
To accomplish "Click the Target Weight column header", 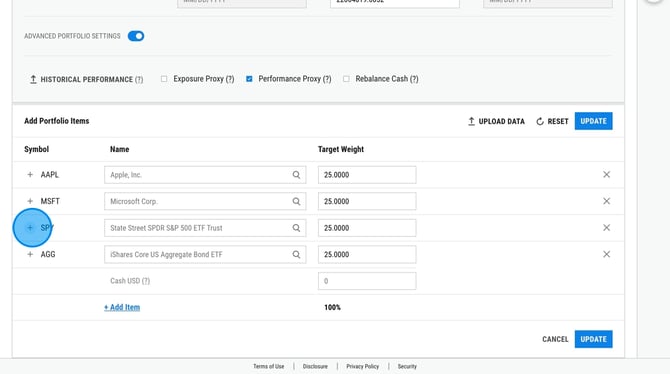I will click(341, 149).
